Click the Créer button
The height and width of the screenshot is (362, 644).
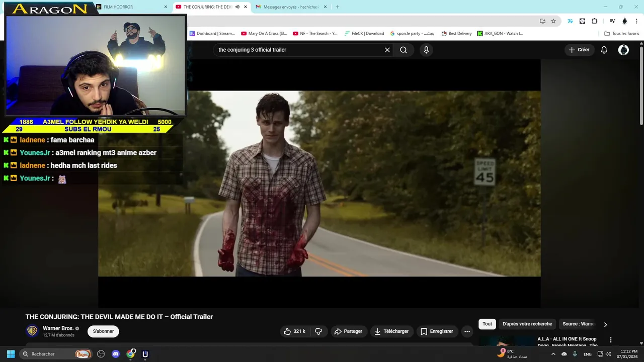tap(579, 50)
